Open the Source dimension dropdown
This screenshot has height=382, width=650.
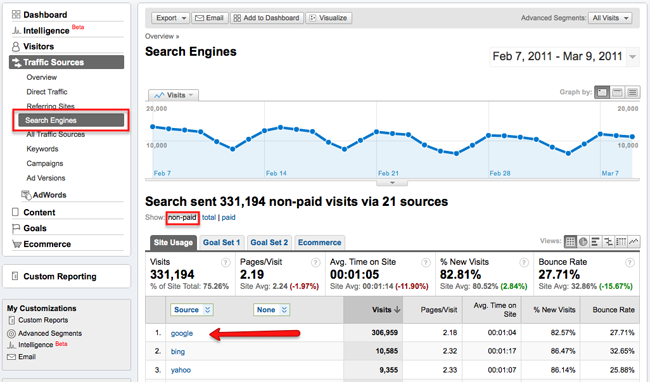(x=192, y=309)
